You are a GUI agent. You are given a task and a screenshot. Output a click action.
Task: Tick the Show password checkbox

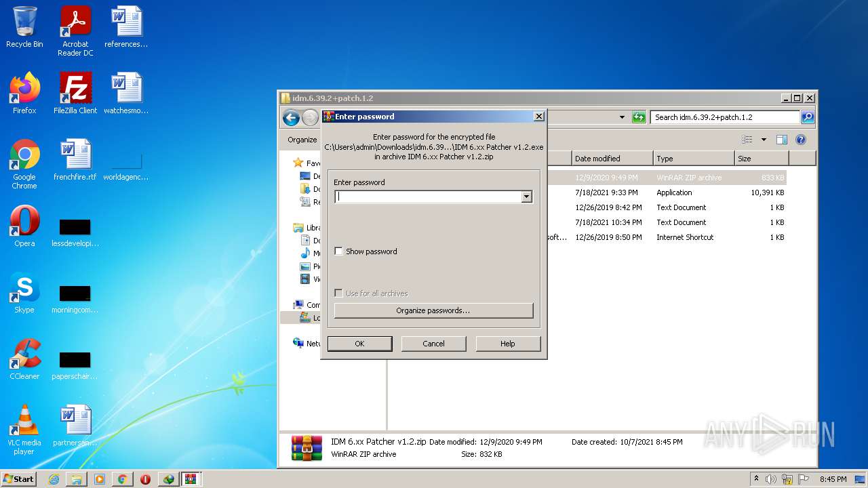(x=339, y=251)
